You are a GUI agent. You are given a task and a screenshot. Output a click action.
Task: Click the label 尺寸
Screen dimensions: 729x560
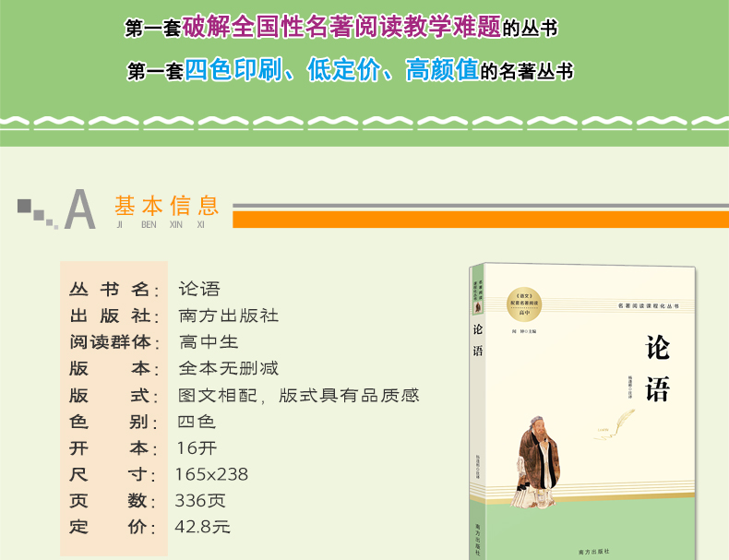pyautogui.click(x=114, y=474)
